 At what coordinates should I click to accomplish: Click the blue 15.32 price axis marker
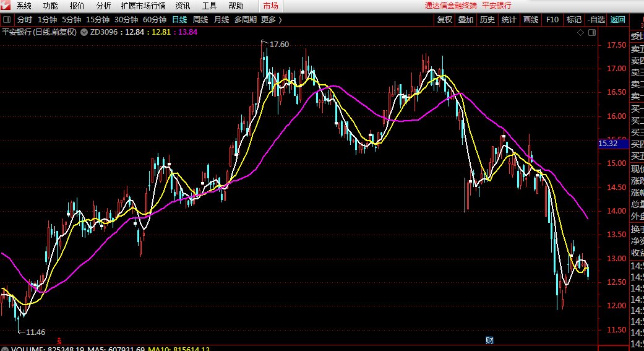pyautogui.click(x=609, y=144)
